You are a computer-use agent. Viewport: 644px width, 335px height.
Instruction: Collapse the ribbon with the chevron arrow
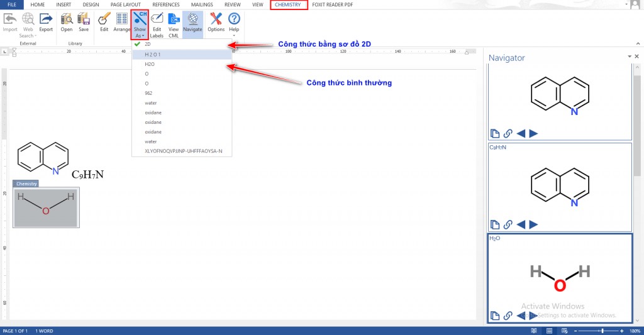(638, 43)
